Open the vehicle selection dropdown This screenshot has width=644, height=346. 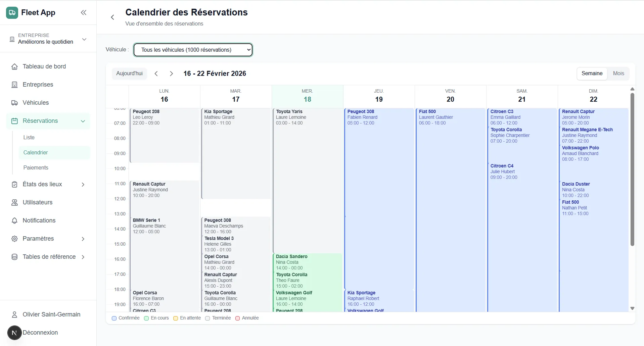pyautogui.click(x=193, y=50)
